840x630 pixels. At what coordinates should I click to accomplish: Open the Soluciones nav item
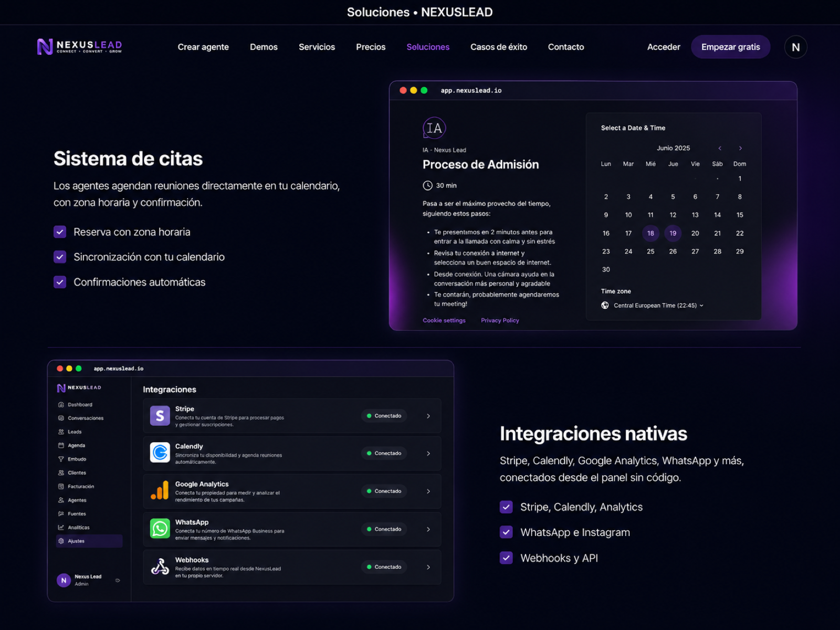click(428, 47)
